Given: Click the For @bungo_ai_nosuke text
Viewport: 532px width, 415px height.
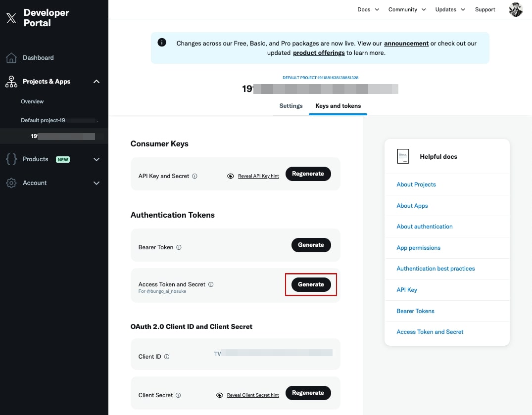Looking at the screenshot, I should point(162,291).
